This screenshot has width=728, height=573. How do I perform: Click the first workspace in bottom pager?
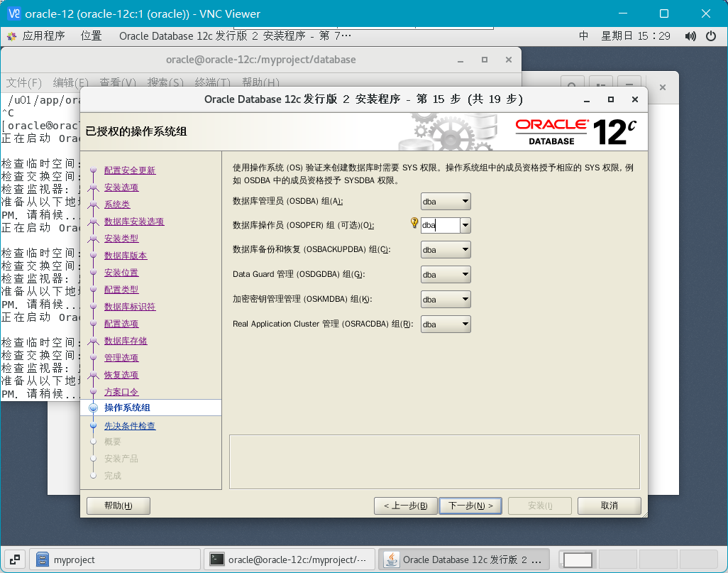tap(578, 560)
